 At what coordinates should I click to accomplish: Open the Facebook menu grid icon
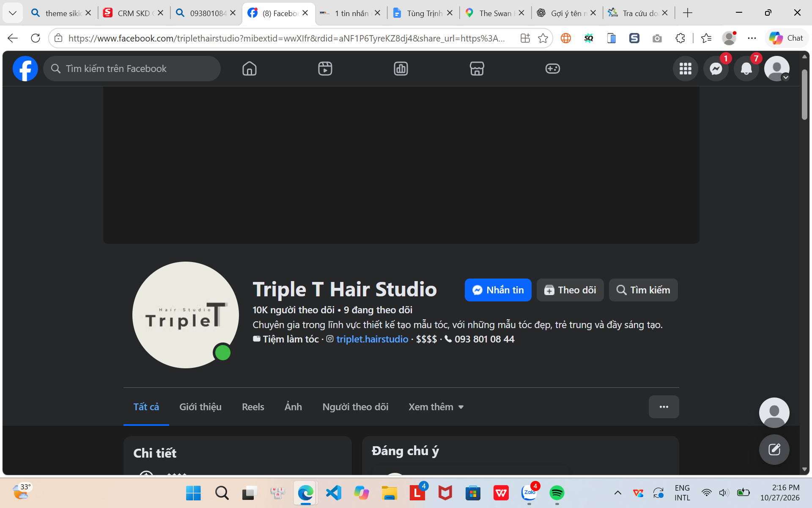(x=686, y=69)
